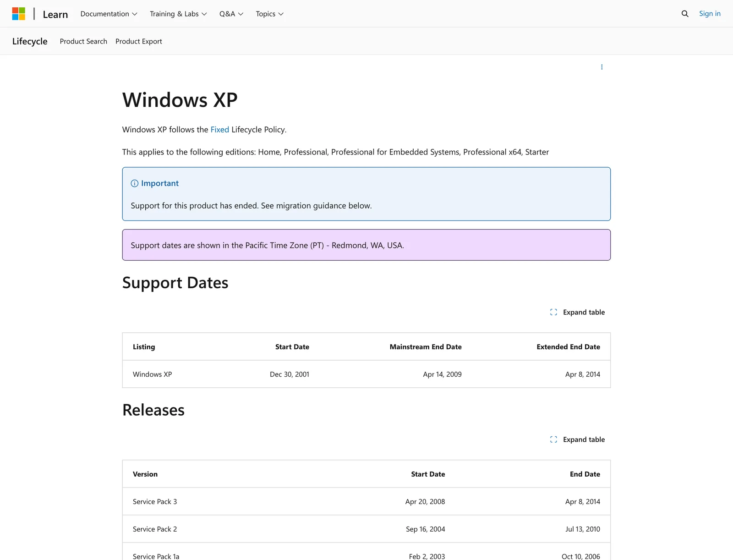Open the Topics dropdown menu
This screenshot has width=733, height=560.
(x=269, y=14)
